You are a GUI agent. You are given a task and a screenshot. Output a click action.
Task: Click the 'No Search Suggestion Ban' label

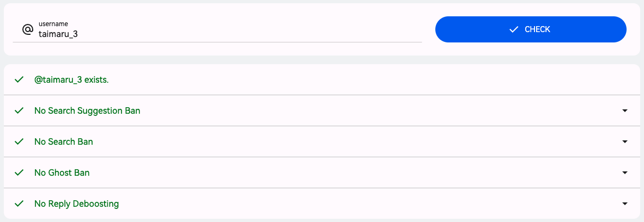tap(87, 110)
